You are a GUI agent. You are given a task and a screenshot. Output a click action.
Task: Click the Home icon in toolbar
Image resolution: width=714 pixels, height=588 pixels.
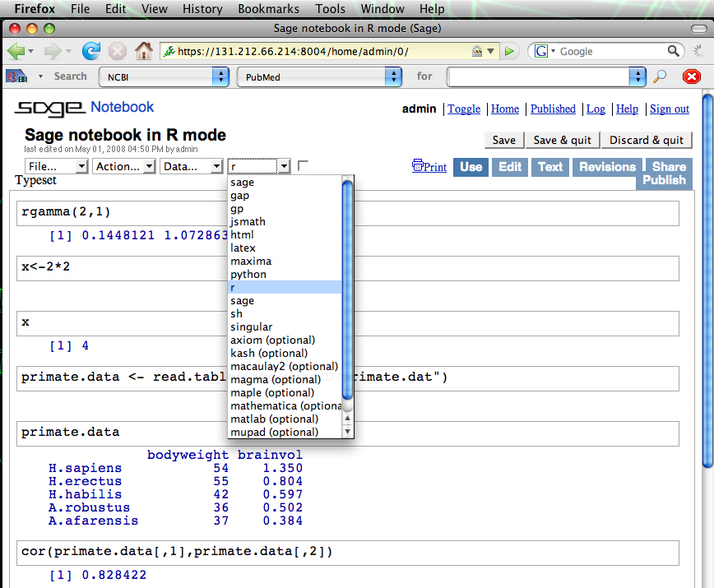[144, 51]
